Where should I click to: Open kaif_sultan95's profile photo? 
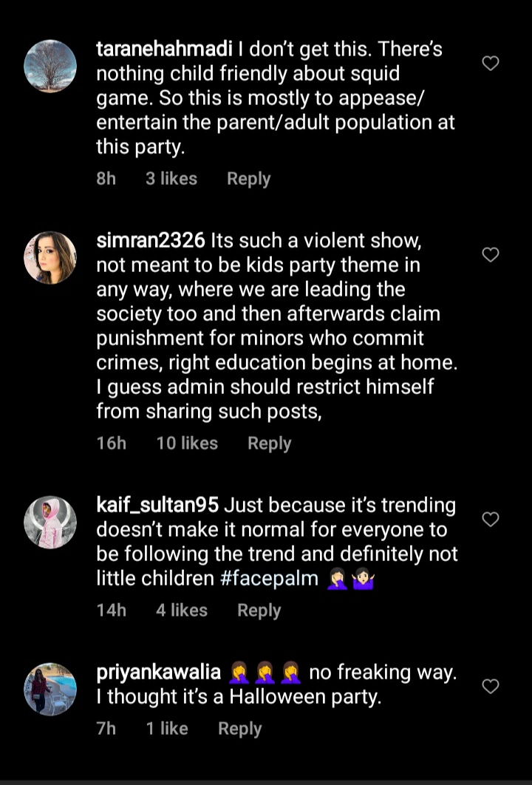click(x=50, y=522)
